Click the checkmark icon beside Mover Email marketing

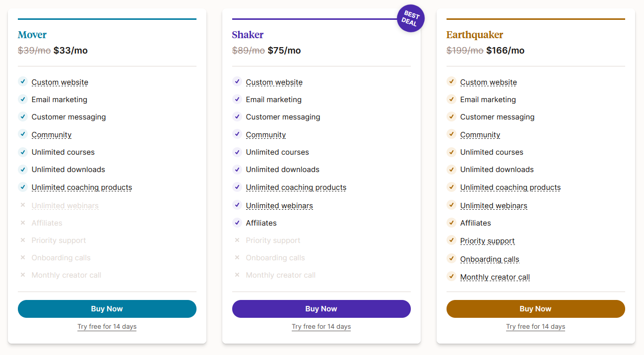point(22,99)
